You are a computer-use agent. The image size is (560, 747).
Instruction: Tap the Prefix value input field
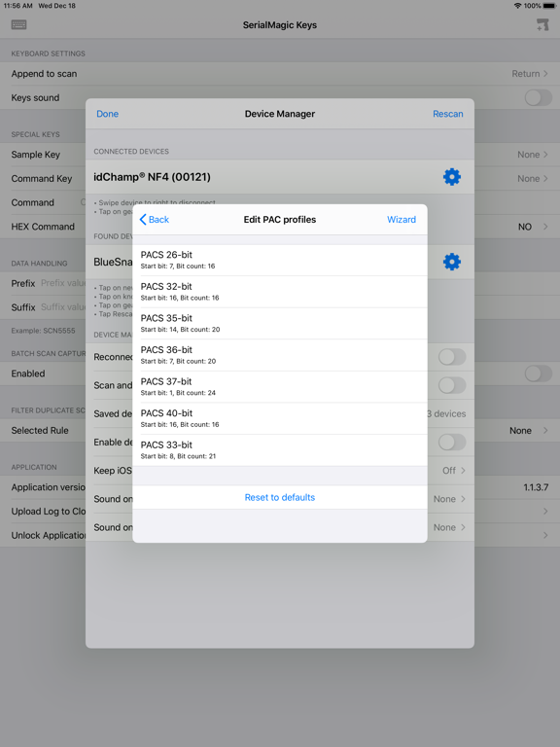[62, 283]
